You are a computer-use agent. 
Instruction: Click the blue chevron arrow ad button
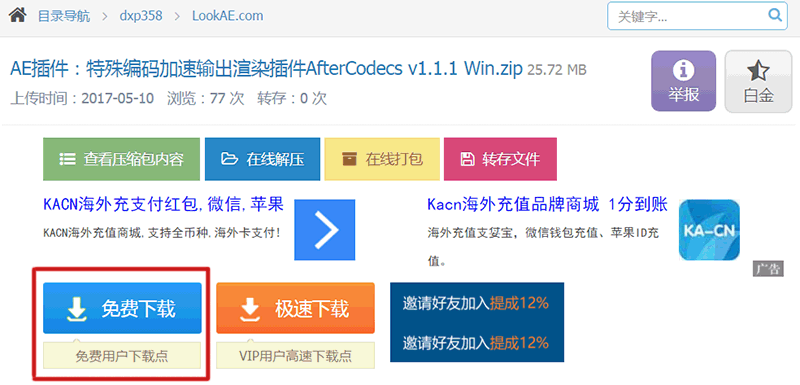324,230
